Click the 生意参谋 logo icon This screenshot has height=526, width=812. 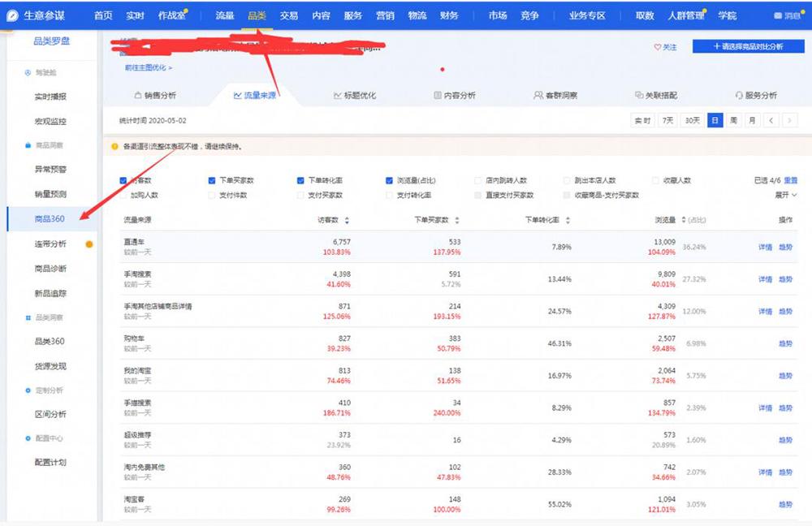14,15
